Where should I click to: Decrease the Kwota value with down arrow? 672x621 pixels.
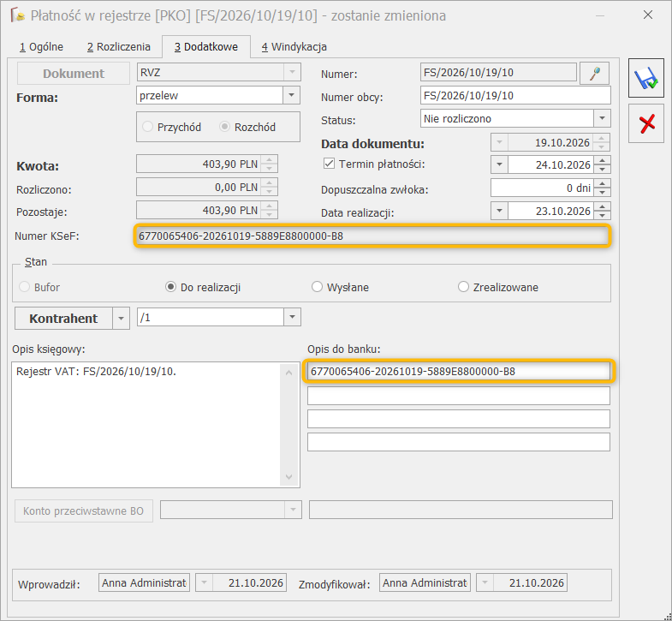269,168
